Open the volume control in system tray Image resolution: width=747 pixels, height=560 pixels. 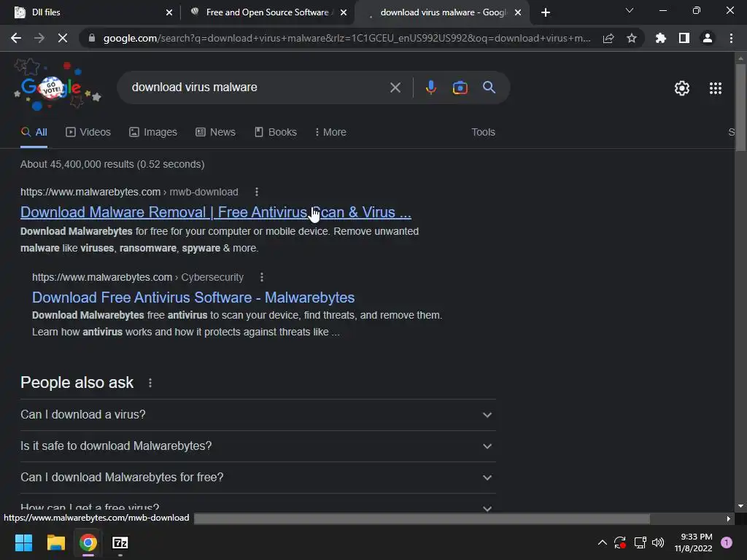[658, 542]
